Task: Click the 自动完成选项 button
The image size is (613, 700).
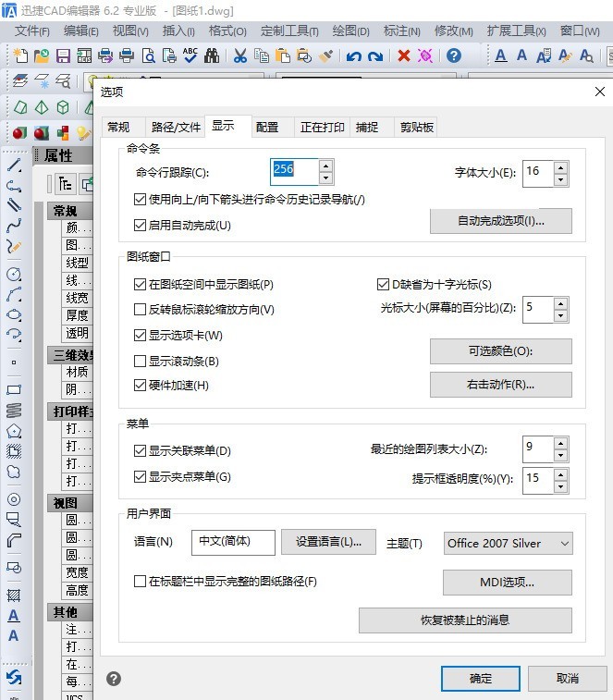Action: 501,220
